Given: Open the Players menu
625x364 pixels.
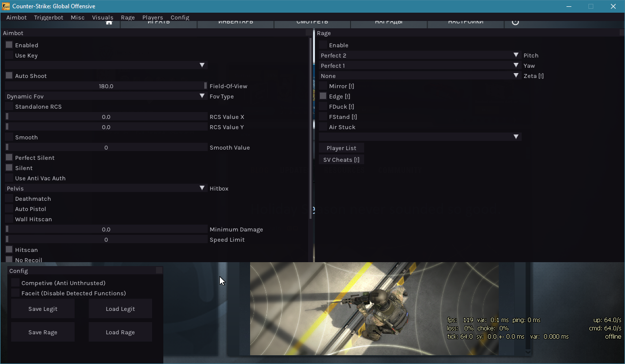Looking at the screenshot, I should [153, 17].
